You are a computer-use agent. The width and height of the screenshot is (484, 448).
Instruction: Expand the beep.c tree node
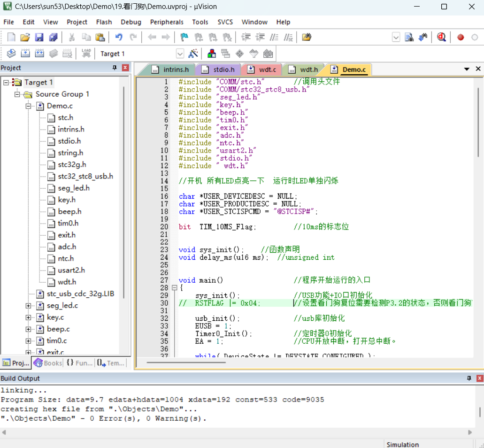click(28, 329)
